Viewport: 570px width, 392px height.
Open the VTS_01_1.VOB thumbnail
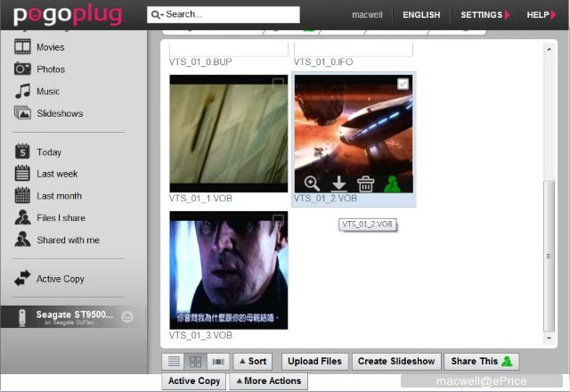(229, 134)
